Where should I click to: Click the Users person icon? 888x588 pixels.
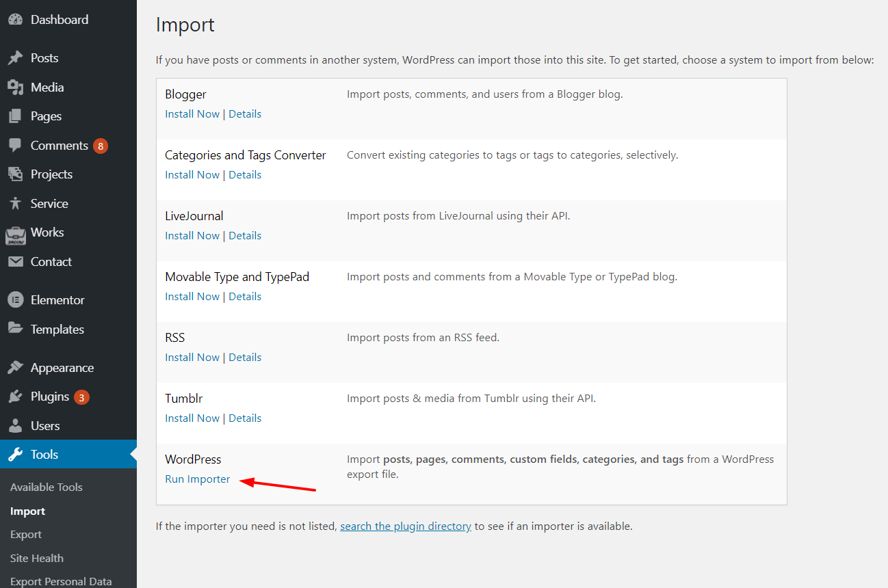pyautogui.click(x=15, y=426)
